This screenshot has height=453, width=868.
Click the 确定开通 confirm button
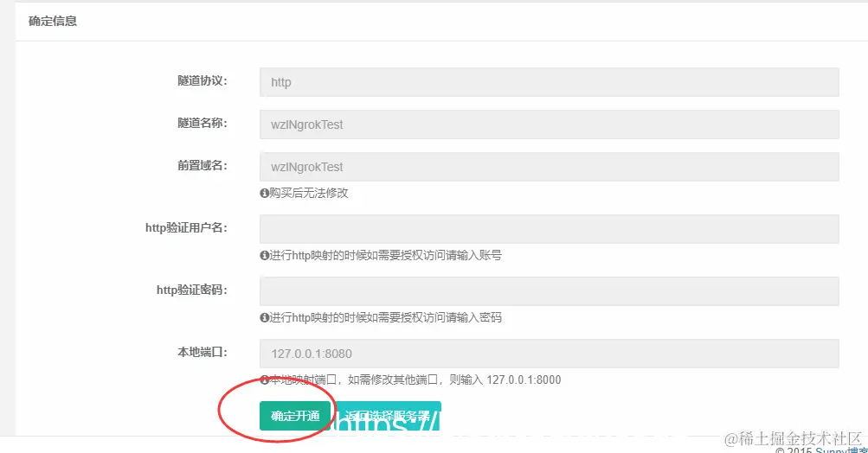pyautogui.click(x=295, y=416)
